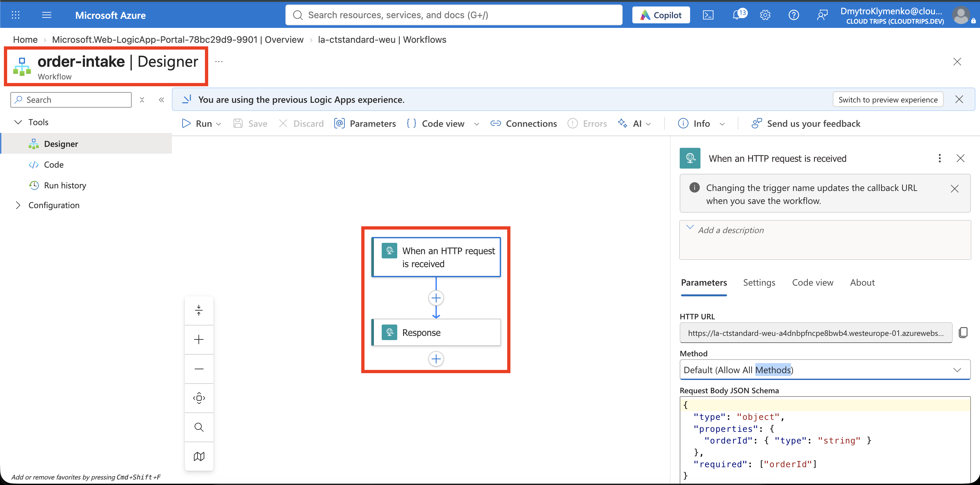
Task: Open the AI toolbar dropdown
Action: coord(635,124)
